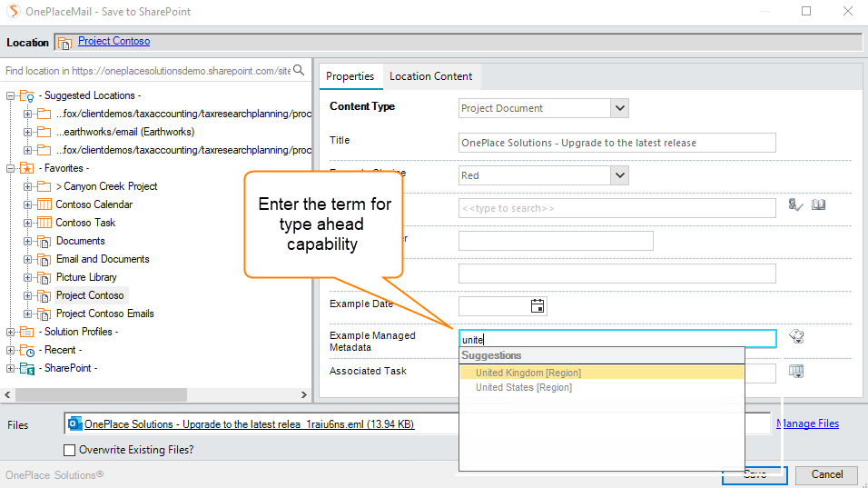
Task: Click the Suggested Locations folder icon
Action: 27,96
